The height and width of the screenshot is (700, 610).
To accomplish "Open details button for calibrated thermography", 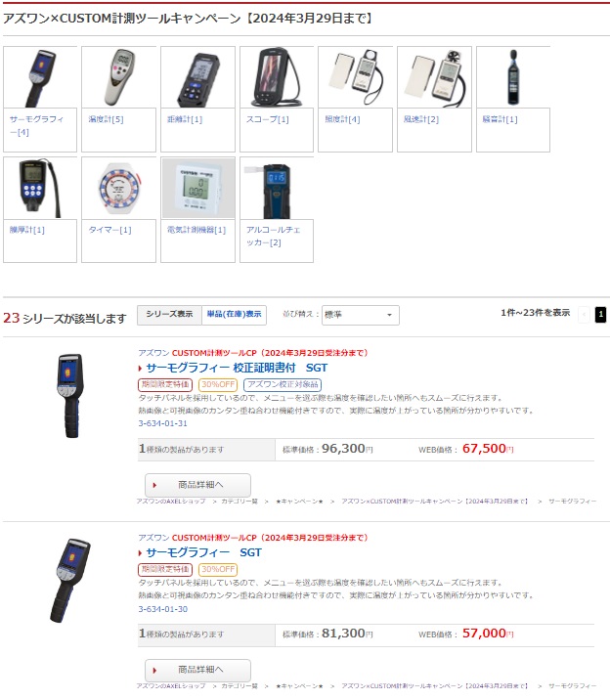I will [x=197, y=485].
